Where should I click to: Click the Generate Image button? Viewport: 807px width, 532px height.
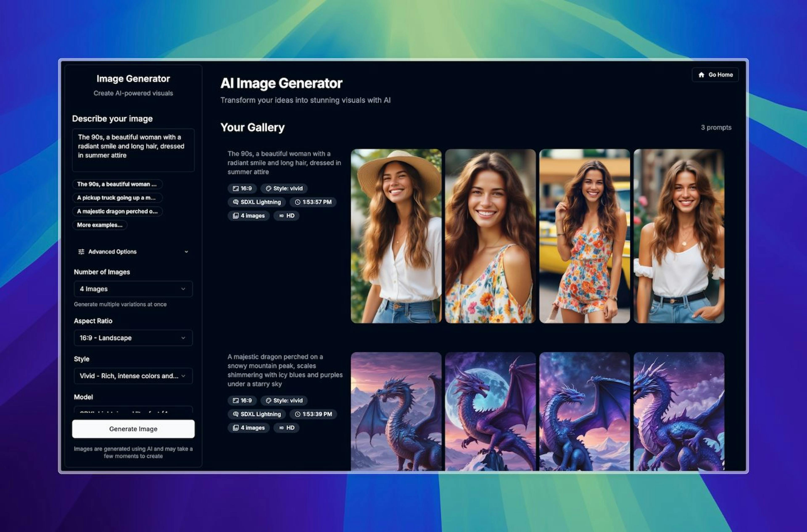[133, 428]
